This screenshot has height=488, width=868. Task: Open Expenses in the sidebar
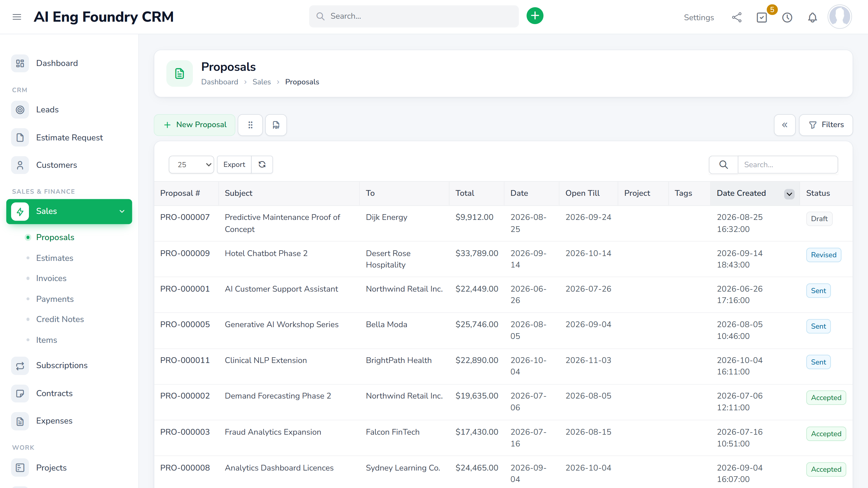pyautogui.click(x=69, y=421)
